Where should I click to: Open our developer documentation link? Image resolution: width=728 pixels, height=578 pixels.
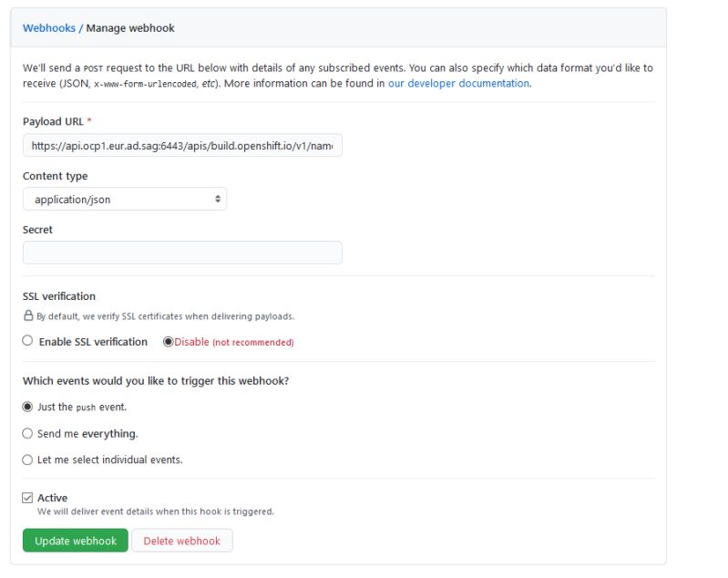coord(458,83)
